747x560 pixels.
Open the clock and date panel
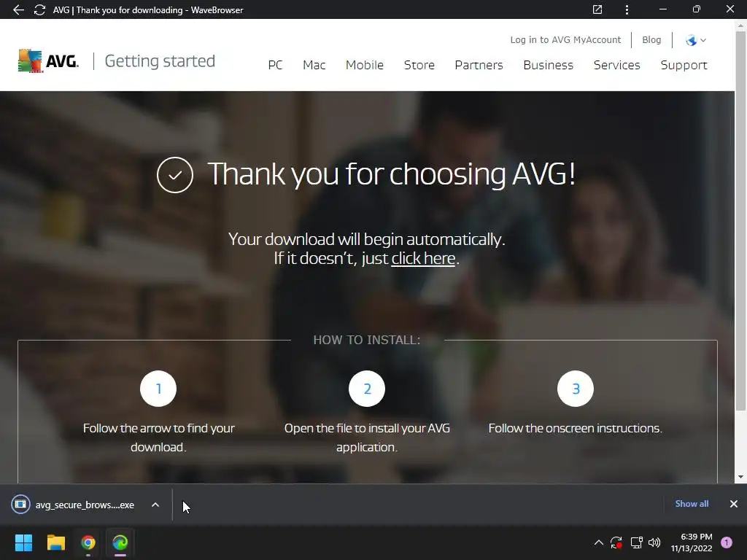[692, 542]
